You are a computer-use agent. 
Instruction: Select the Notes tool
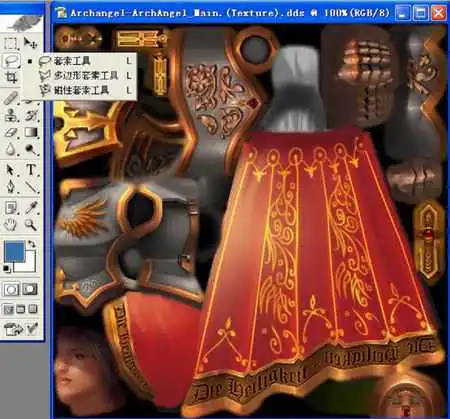coord(11,208)
